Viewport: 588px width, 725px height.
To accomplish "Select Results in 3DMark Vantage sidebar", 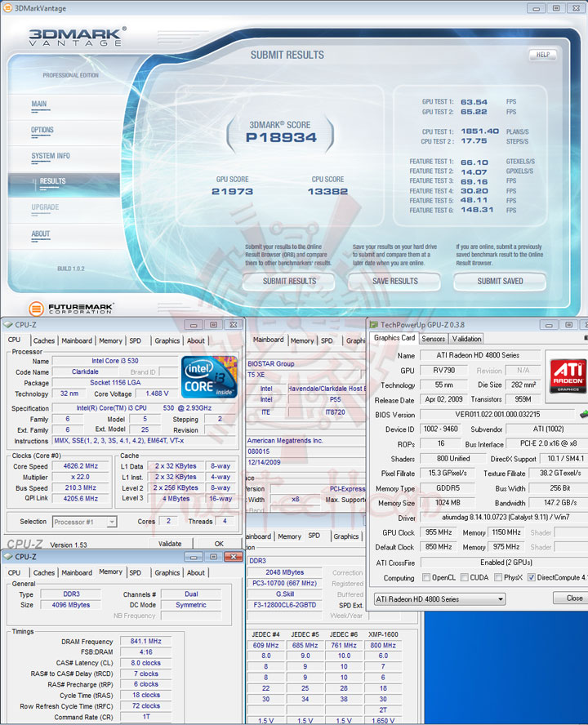I will [64, 185].
